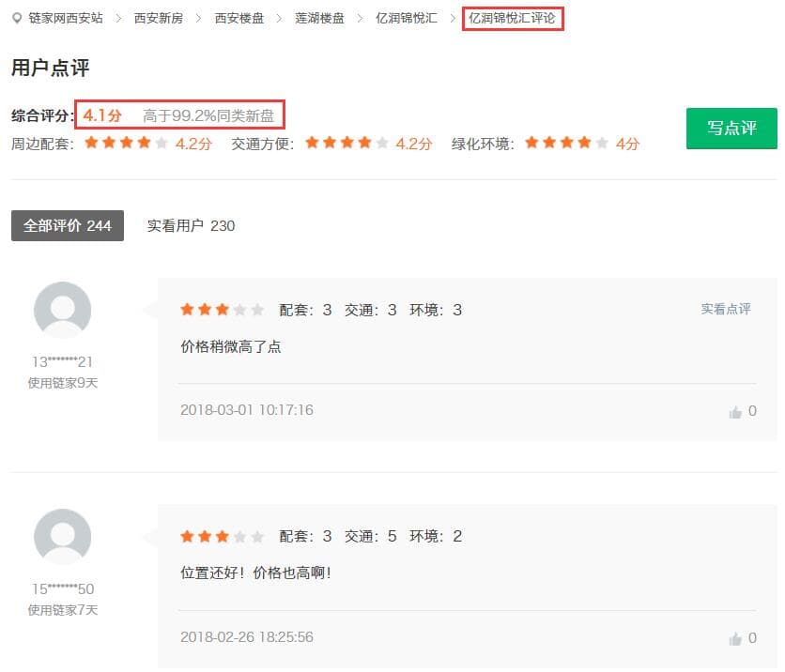Open 亿润锦悦汇 breadcrumb link

coord(406,18)
